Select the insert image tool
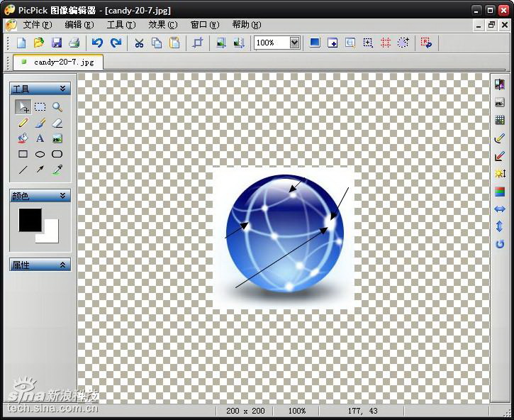Image resolution: width=514 pixels, height=420 pixels. coord(57,138)
